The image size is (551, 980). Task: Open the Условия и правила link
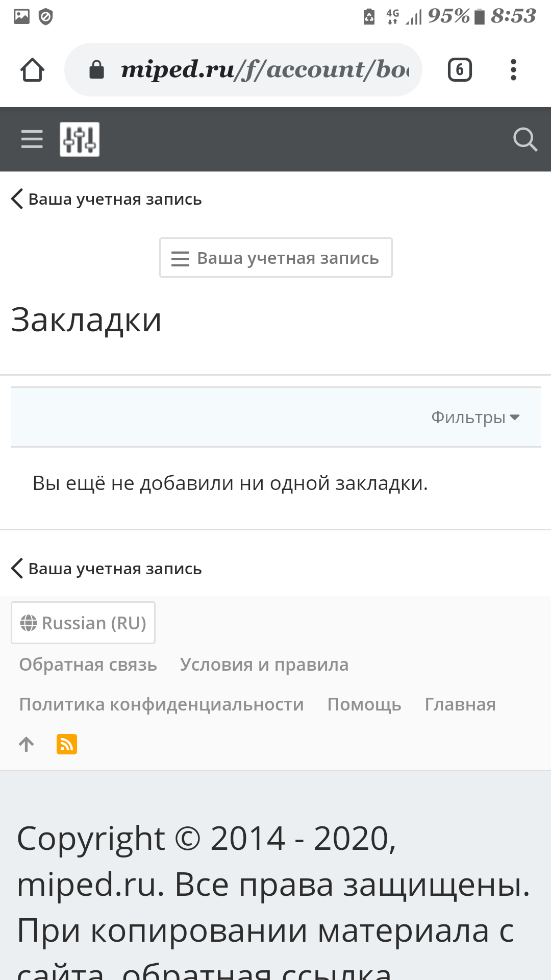(x=264, y=665)
